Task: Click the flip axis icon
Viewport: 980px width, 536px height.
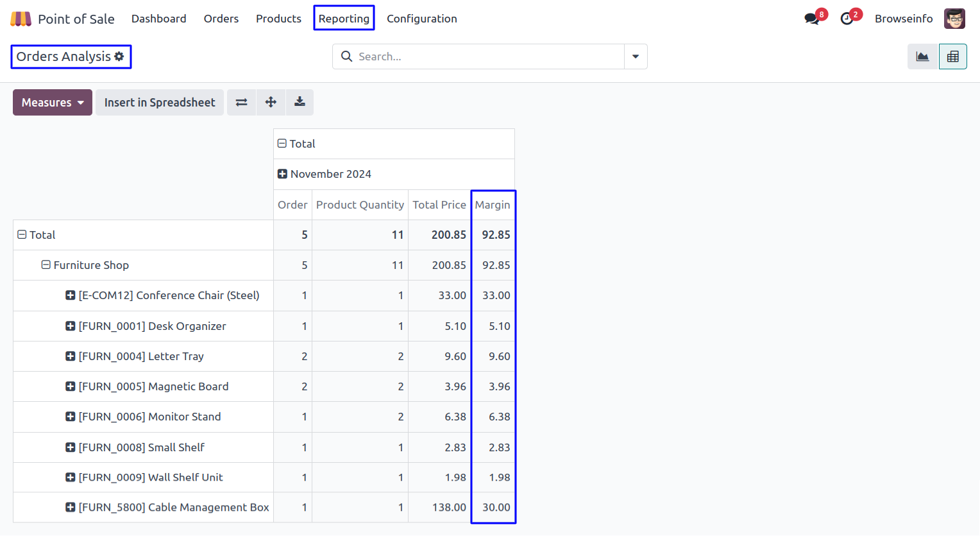Action: coord(241,102)
